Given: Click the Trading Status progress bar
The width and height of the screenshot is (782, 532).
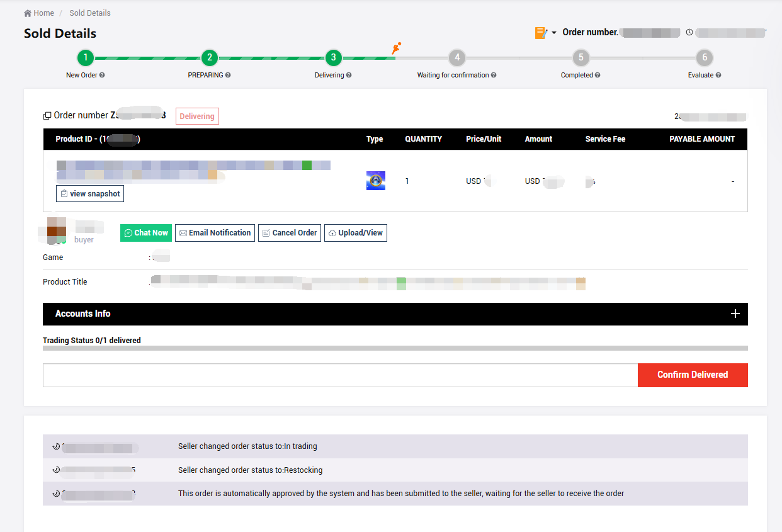Looking at the screenshot, I should (x=395, y=348).
